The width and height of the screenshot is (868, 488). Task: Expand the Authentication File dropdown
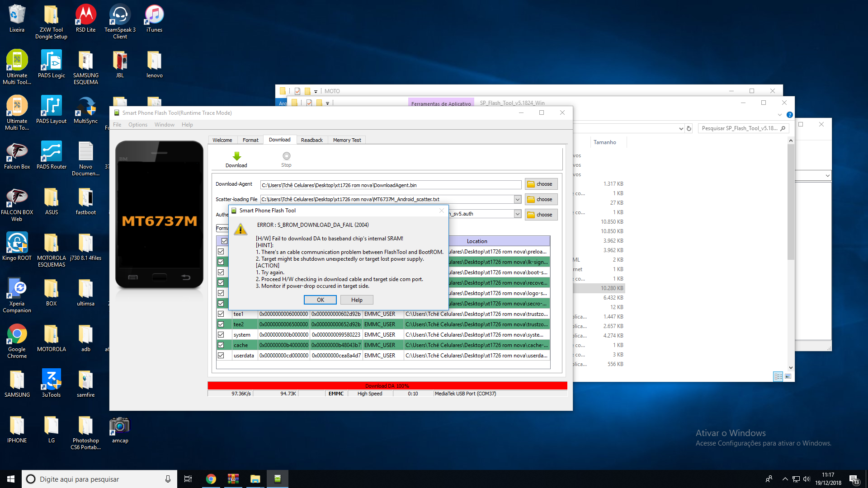click(518, 214)
